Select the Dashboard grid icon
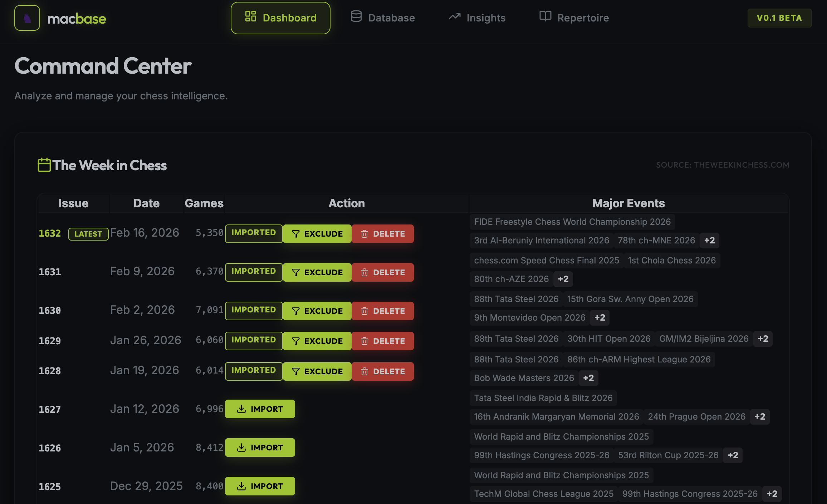The image size is (827, 504). point(250,16)
